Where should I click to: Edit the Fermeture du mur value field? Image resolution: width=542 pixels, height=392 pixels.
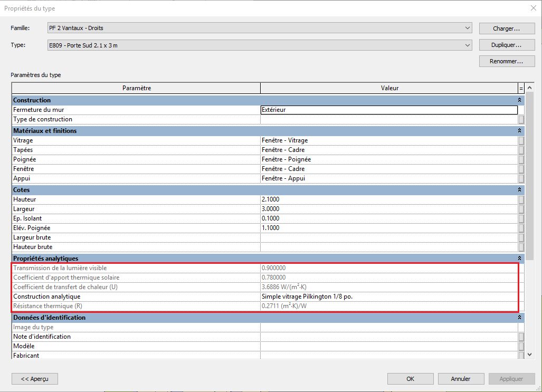(389, 110)
